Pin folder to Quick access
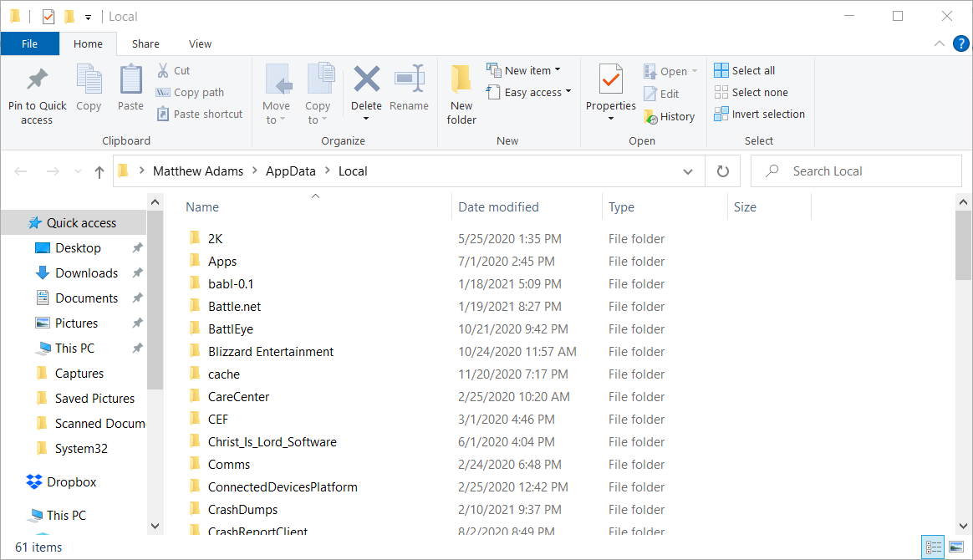Screen dimensions: 973x560 (x=37, y=96)
